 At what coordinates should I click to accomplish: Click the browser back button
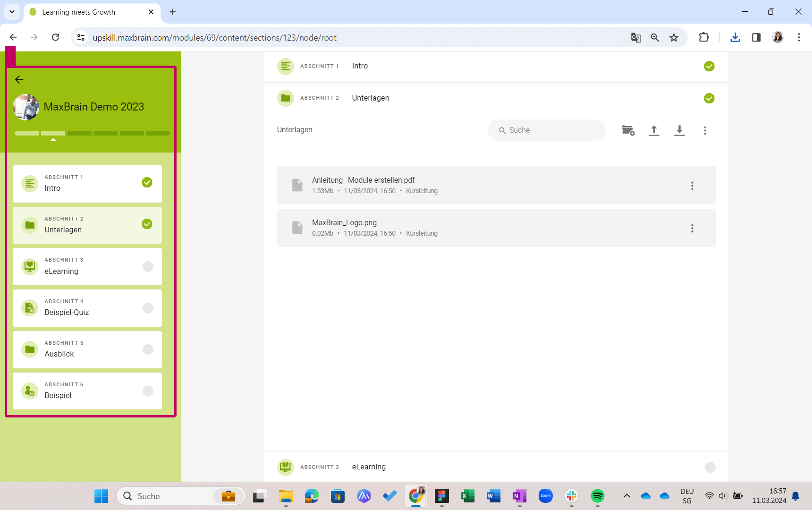click(x=13, y=37)
